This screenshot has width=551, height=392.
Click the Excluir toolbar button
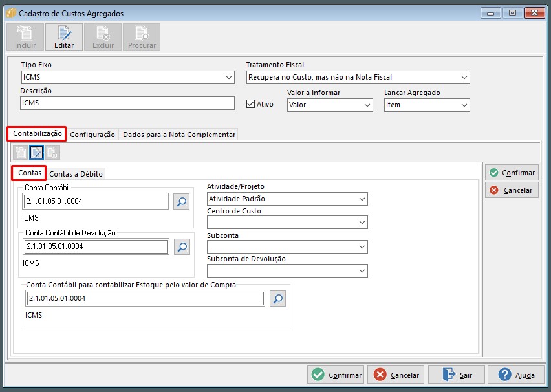coord(103,38)
